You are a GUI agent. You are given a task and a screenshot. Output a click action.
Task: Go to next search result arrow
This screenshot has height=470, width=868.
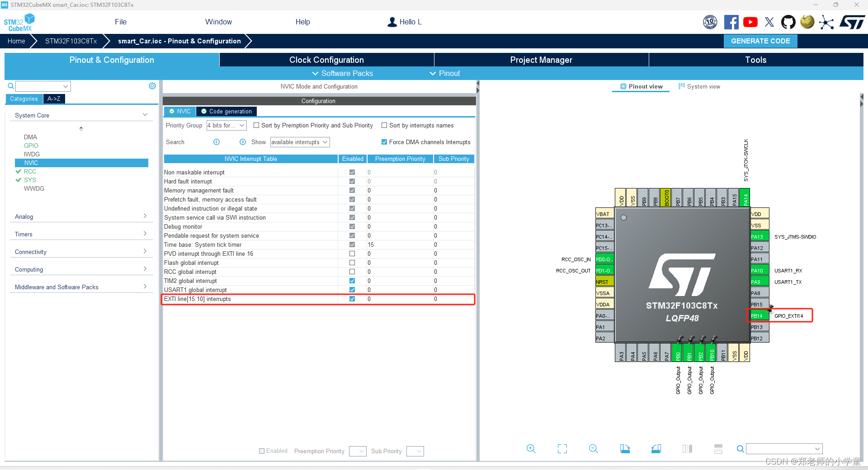click(243, 142)
